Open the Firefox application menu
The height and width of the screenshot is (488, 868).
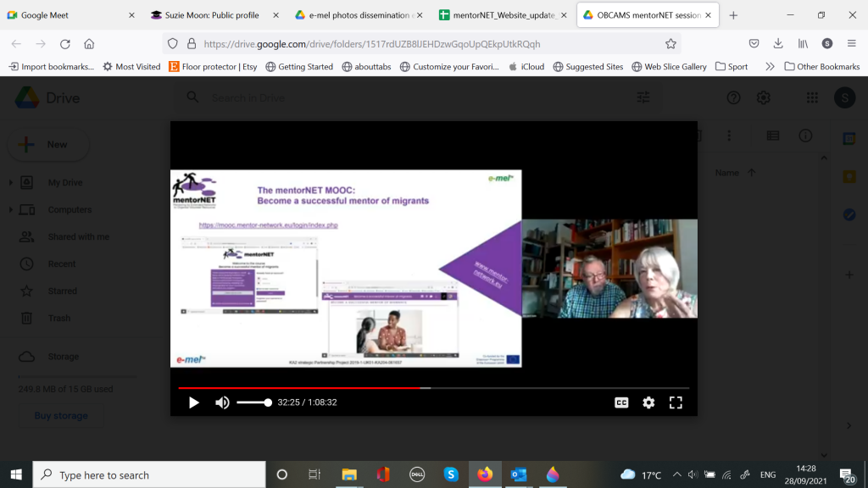coord(851,44)
